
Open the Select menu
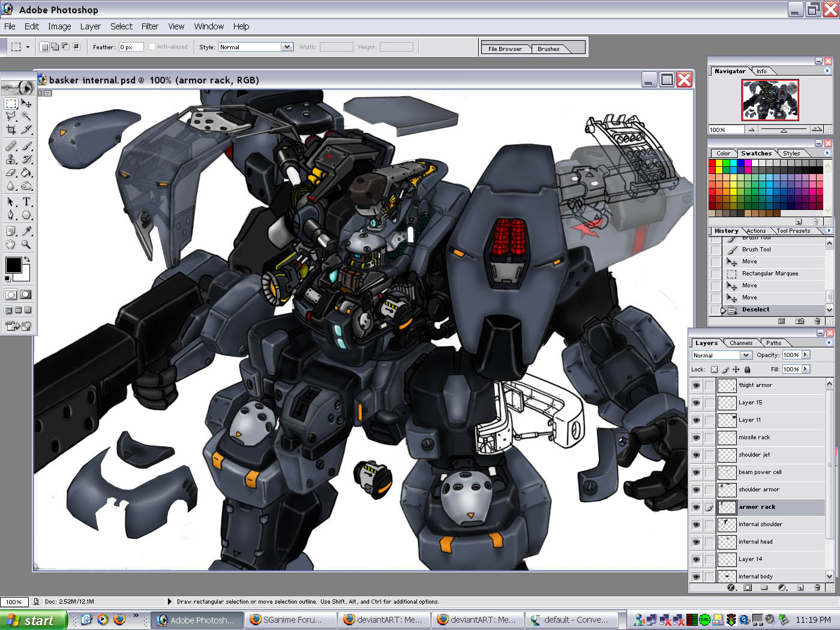pos(121,26)
